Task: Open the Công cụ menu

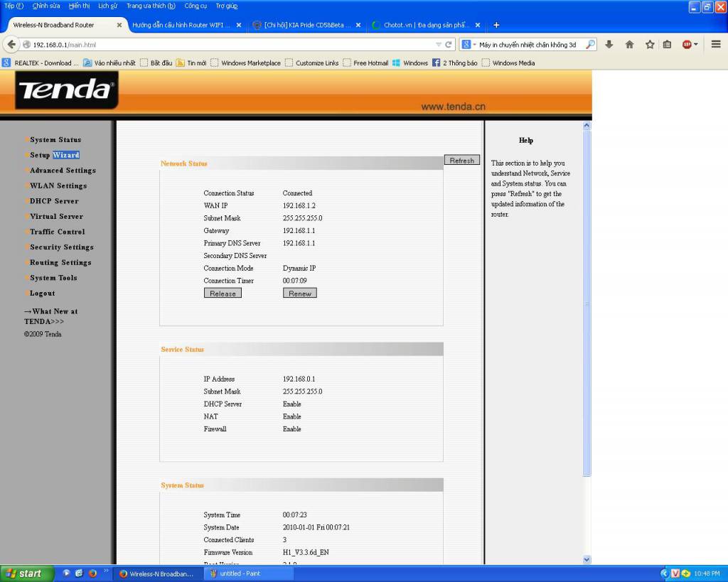Action: point(196,6)
